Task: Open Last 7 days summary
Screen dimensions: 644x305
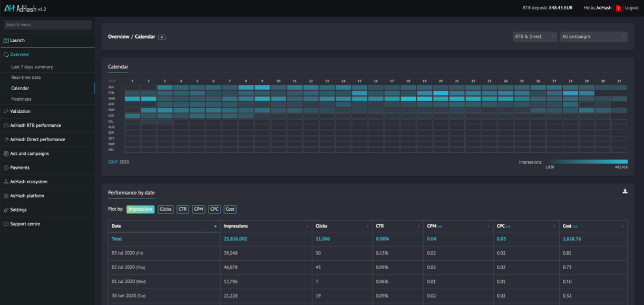Action: (x=32, y=67)
